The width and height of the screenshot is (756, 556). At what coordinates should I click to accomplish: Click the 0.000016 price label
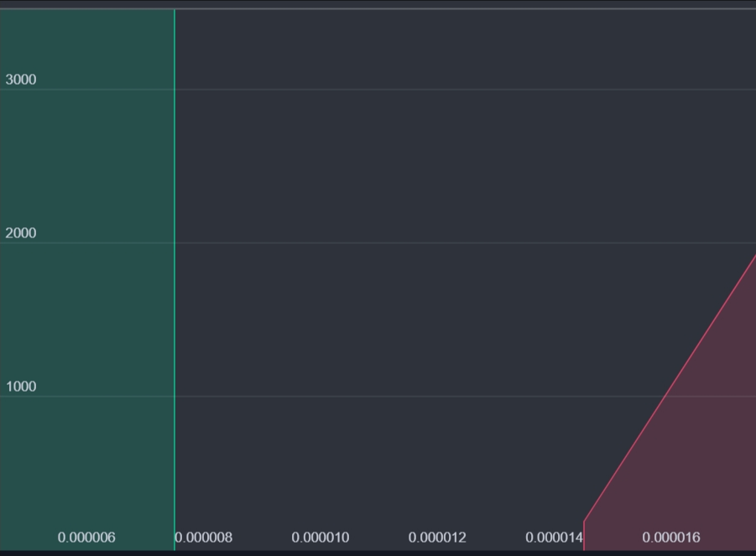[x=671, y=538]
